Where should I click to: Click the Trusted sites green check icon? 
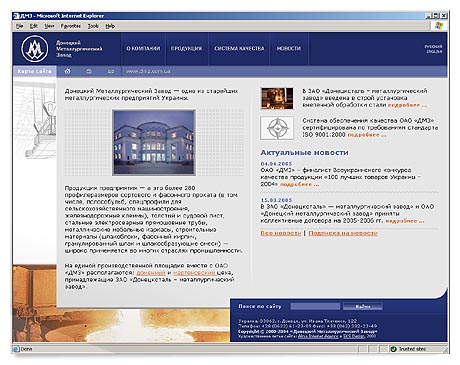click(x=393, y=349)
